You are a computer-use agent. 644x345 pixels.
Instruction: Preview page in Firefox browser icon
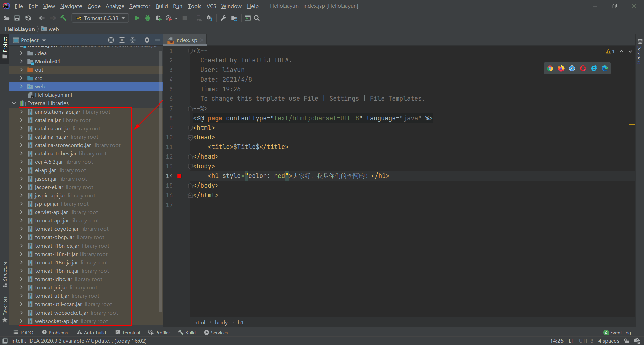point(561,68)
